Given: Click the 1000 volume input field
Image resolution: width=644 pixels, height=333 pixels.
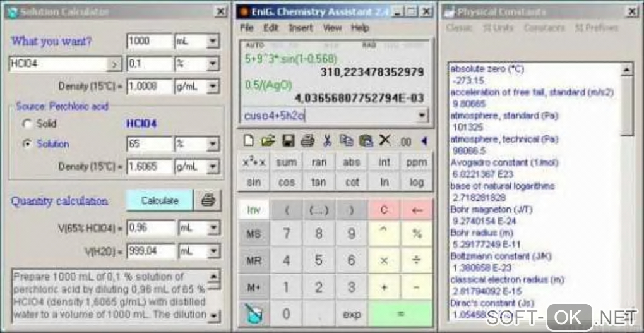Looking at the screenshot, I should (150, 41).
